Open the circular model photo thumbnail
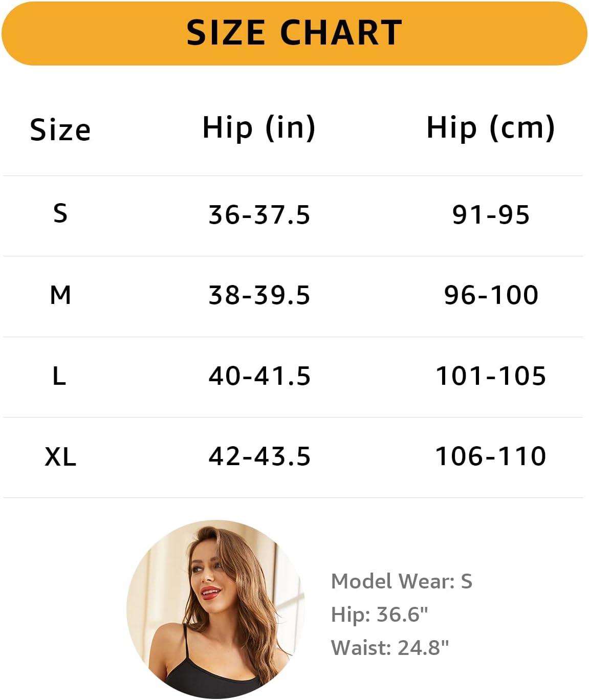 point(215,609)
